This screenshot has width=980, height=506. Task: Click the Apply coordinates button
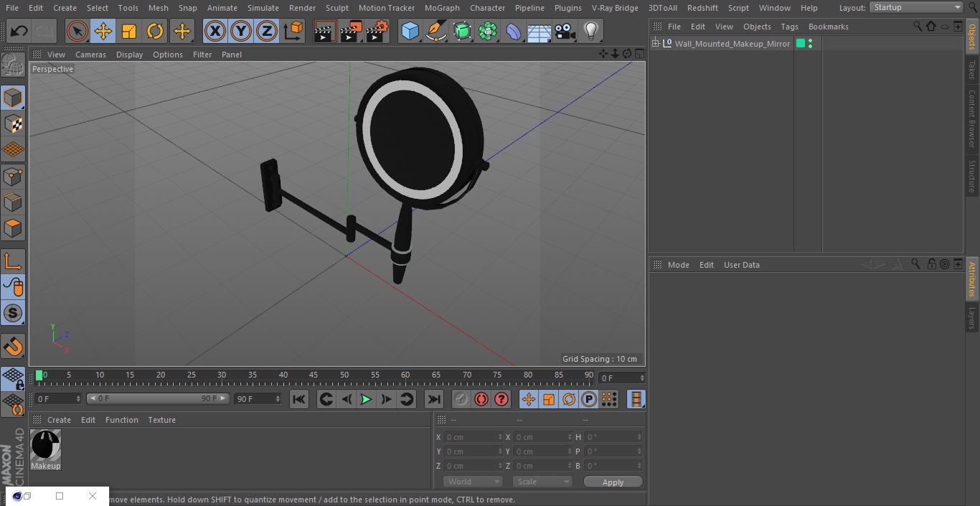click(x=613, y=482)
